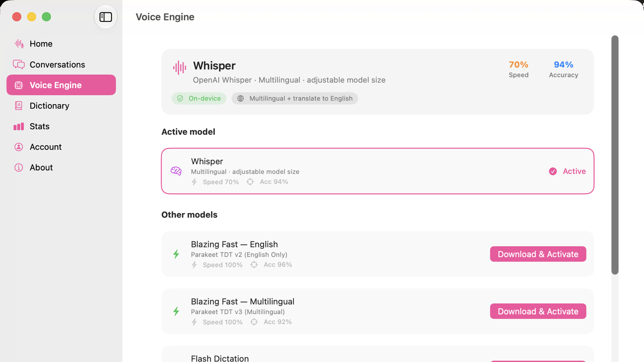
Task: Click the Voice Engine page title
Action: 165,17
